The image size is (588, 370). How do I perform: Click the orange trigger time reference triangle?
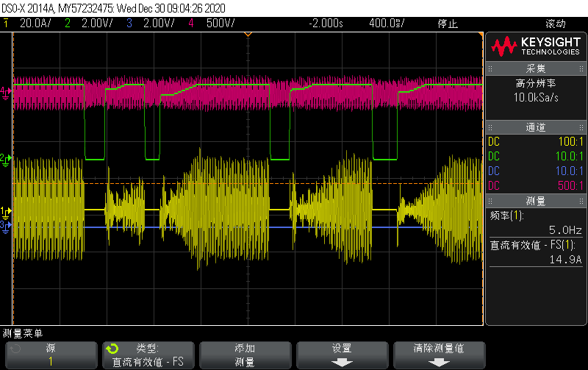click(248, 35)
